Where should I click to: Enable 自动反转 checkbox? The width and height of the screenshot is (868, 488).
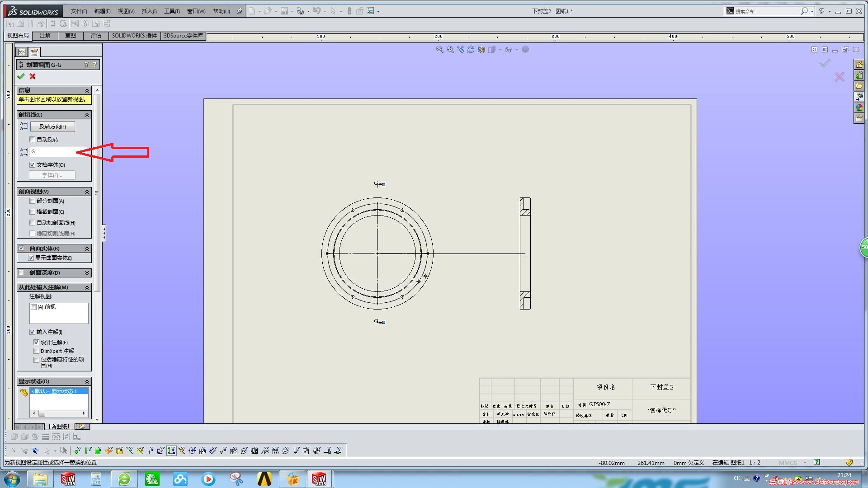[x=32, y=140]
